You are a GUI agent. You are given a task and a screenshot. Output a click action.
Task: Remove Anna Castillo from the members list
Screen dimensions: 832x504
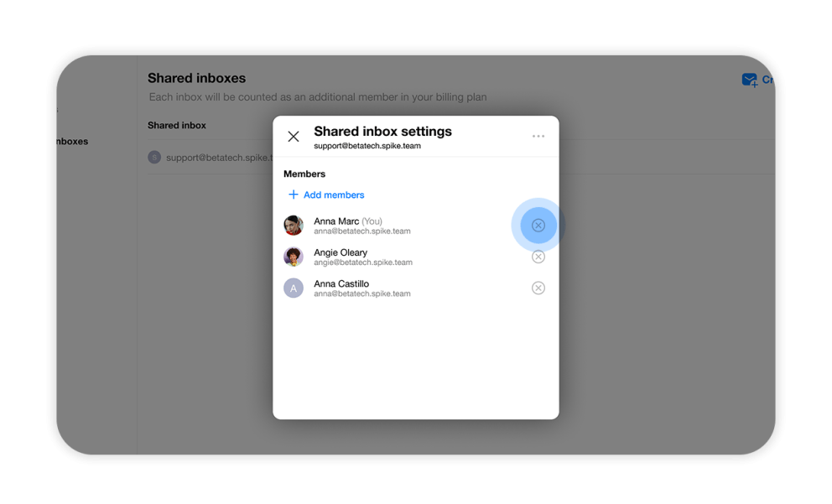click(x=538, y=288)
